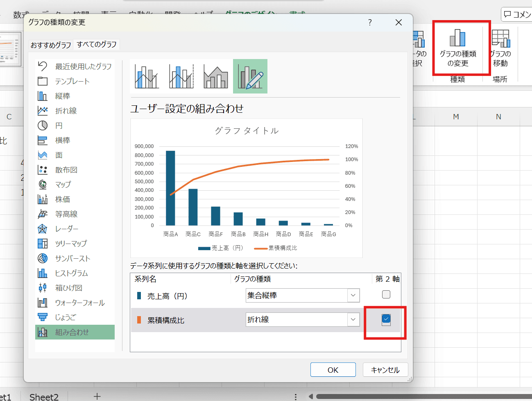Viewport: 532px width, 401px height.
Task: Select 円 pie chart category
Action: 59,125
